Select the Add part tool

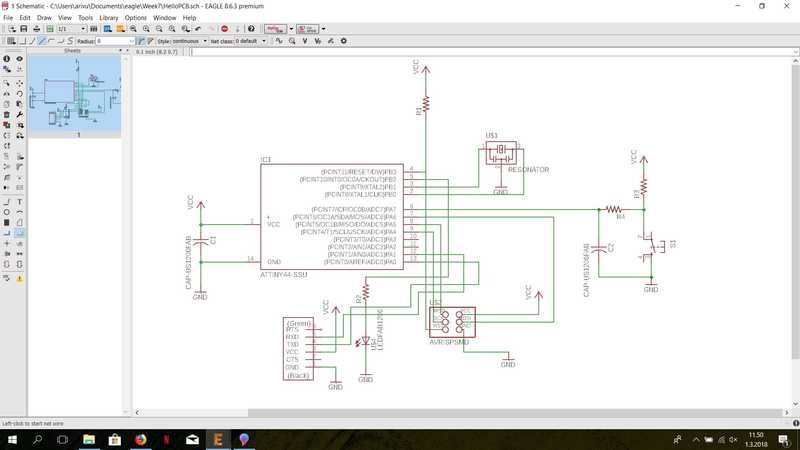click(7, 124)
